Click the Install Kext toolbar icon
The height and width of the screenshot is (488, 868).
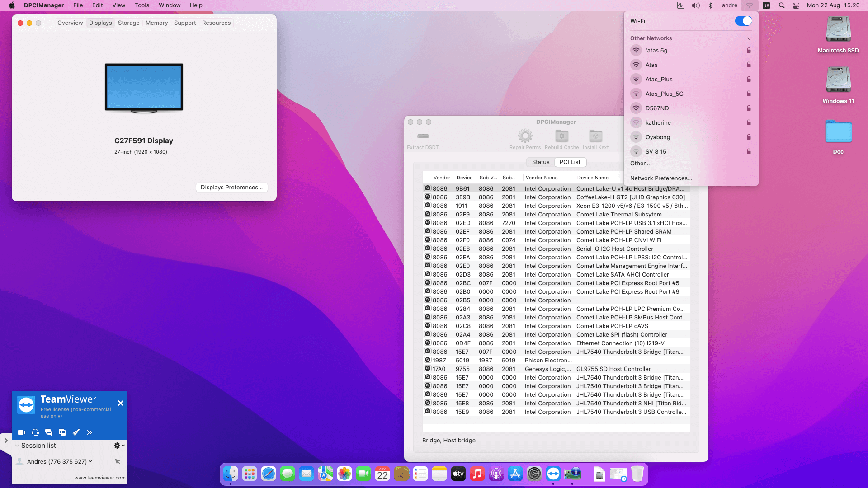pos(595,136)
